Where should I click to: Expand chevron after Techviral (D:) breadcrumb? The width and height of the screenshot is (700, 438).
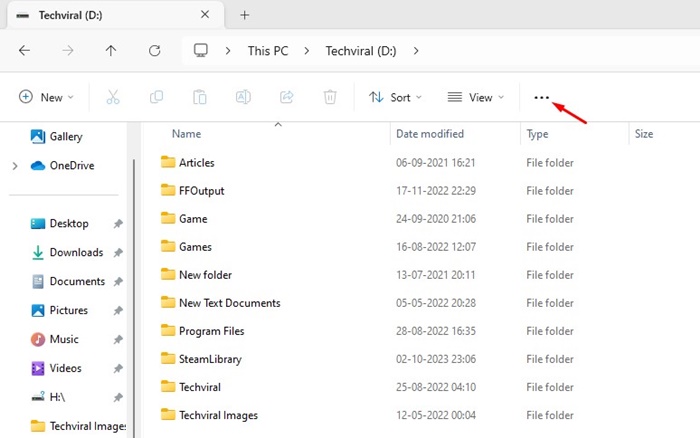click(x=416, y=51)
